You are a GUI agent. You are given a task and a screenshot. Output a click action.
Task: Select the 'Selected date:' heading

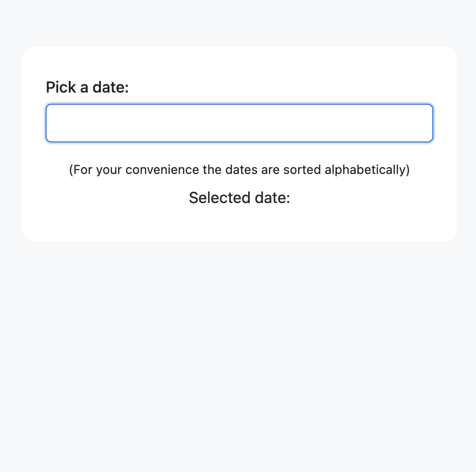click(x=239, y=198)
